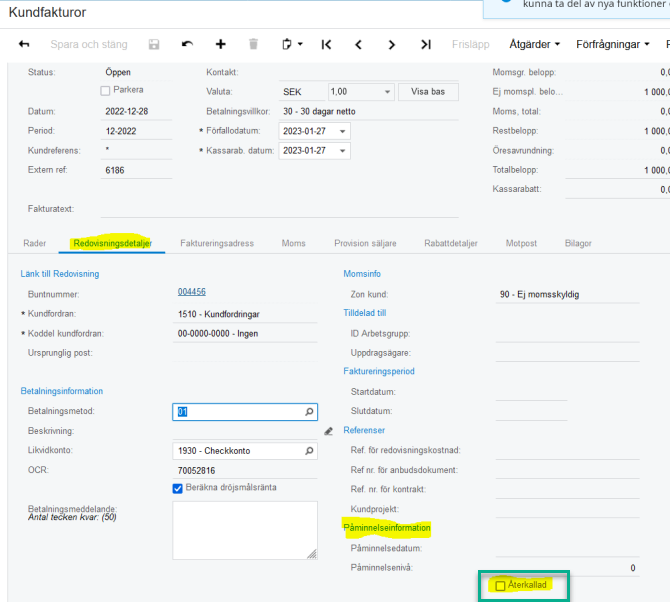Open the Bilagor tab
This screenshot has width=670, height=602.
coord(578,243)
